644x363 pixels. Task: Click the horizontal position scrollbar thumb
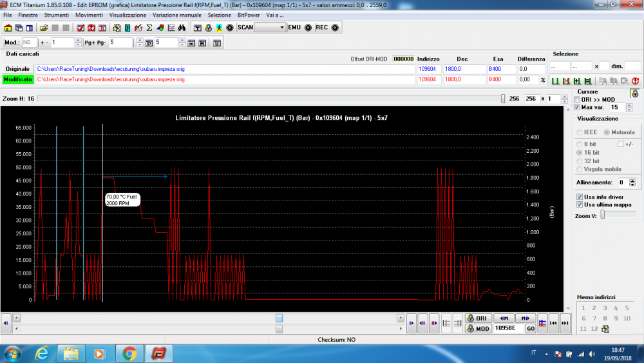point(279,319)
